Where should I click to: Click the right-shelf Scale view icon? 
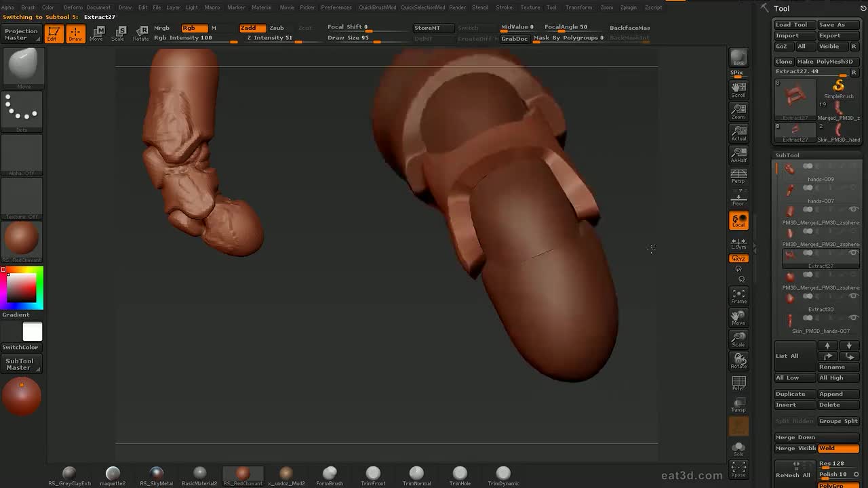point(738,340)
